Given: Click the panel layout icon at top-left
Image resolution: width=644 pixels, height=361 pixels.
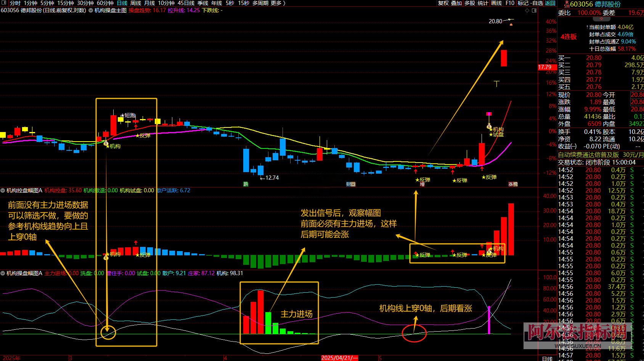Looking at the screenshot, I should [x=4, y=3].
